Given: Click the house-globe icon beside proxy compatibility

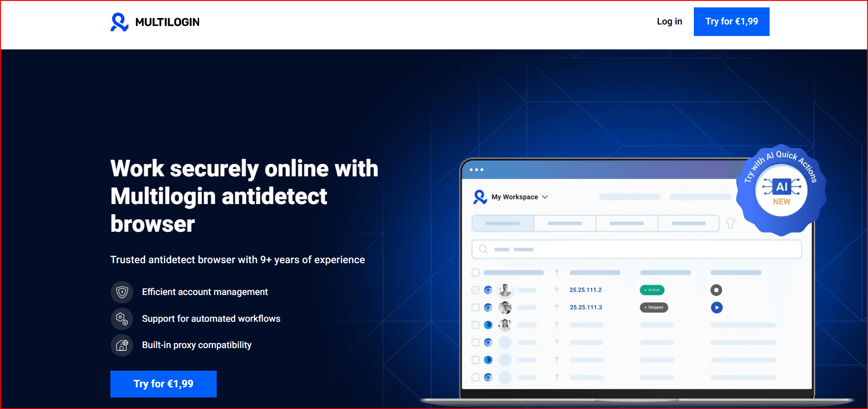Looking at the screenshot, I should point(122,345).
